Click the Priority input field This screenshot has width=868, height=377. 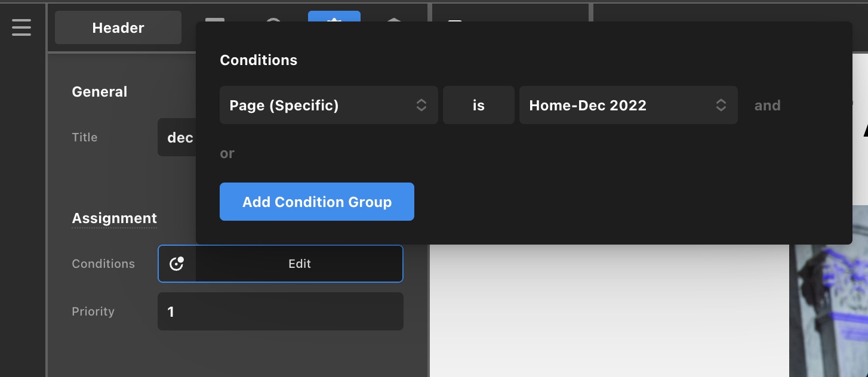point(280,311)
